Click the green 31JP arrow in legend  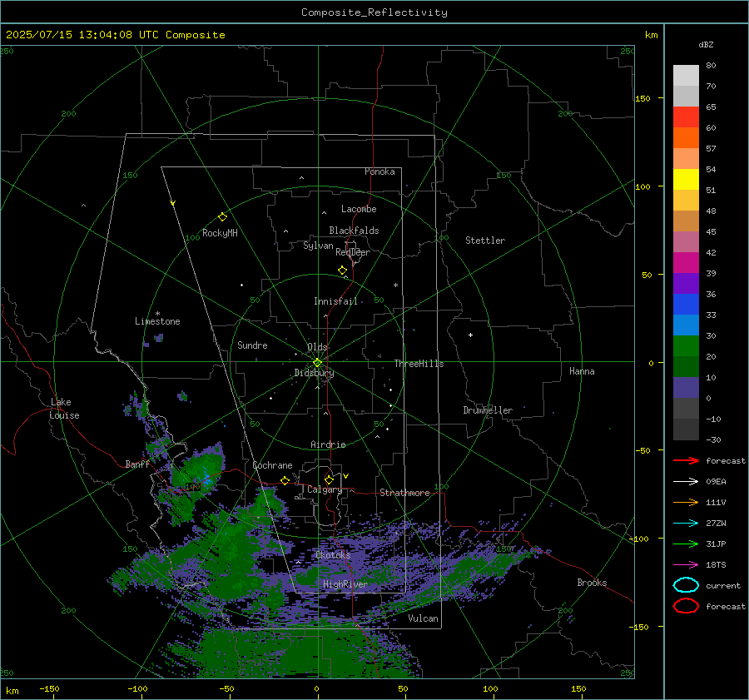point(686,544)
